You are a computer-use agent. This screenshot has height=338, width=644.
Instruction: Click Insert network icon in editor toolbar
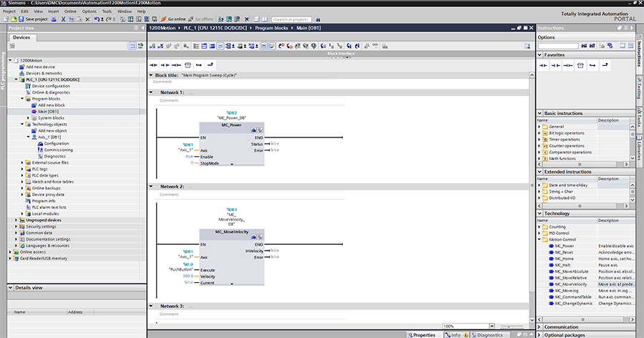(x=152, y=46)
